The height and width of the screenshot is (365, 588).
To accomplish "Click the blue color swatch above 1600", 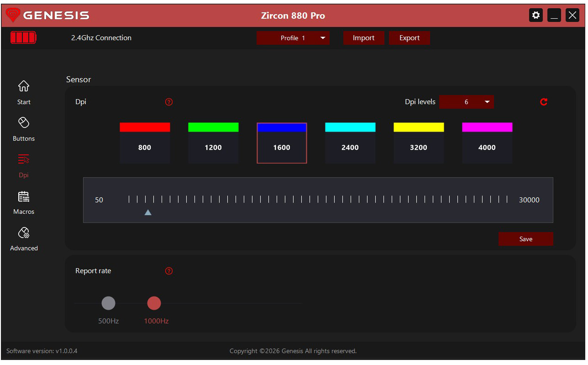I will 282,127.
